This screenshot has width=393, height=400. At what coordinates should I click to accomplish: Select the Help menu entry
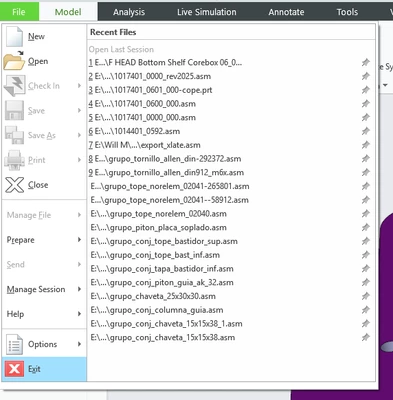44,314
